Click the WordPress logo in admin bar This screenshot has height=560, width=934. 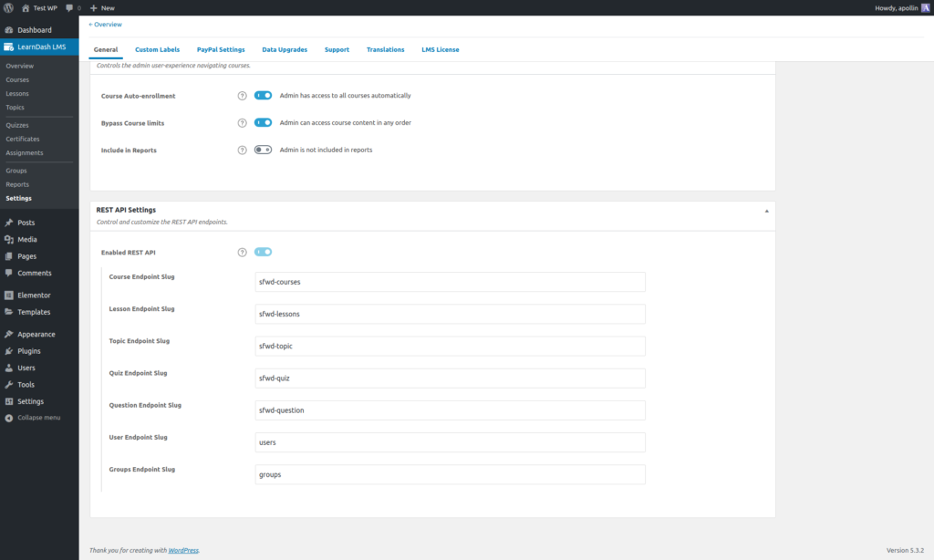pyautogui.click(x=8, y=7)
